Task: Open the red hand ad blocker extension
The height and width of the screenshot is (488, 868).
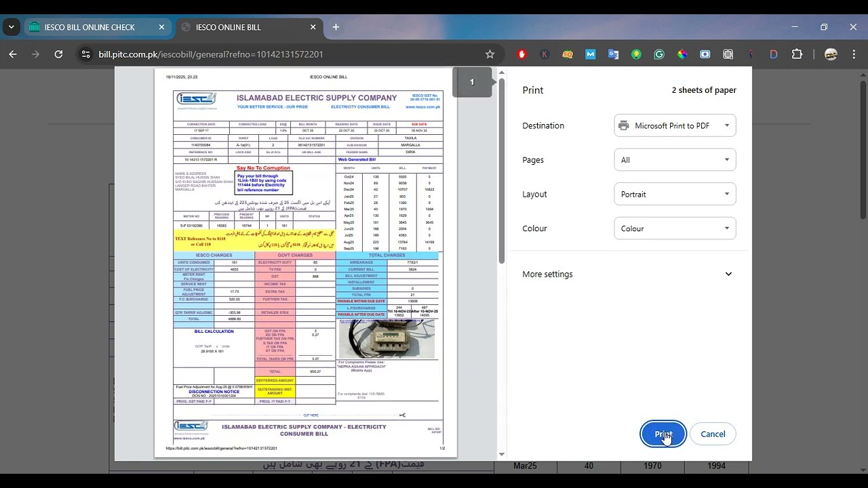Action: point(521,54)
